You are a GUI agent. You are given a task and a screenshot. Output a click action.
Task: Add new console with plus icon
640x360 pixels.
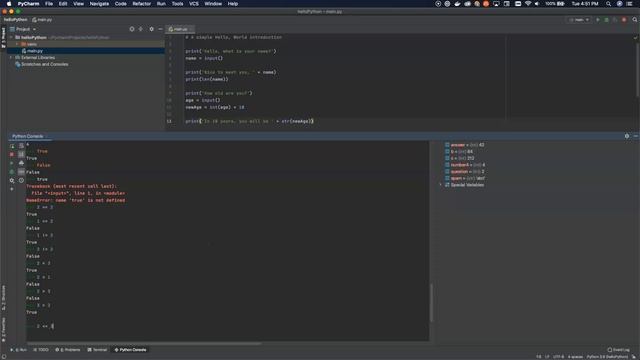coord(12,189)
